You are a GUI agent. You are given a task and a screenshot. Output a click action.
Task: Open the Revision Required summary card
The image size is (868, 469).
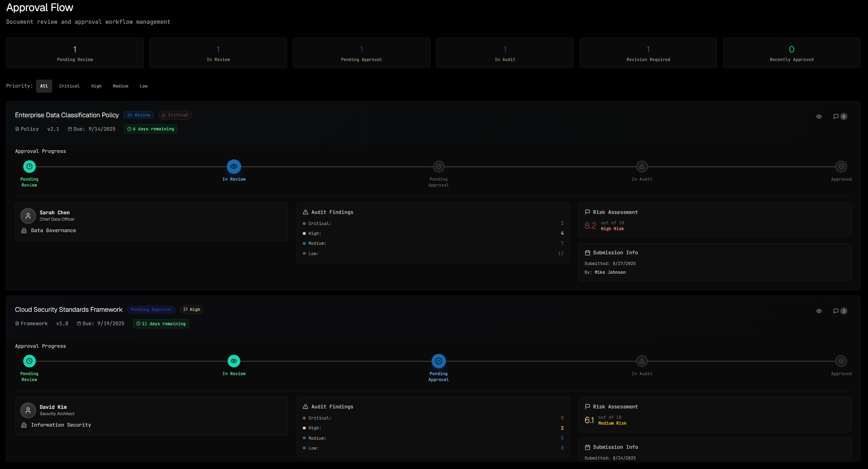point(648,53)
